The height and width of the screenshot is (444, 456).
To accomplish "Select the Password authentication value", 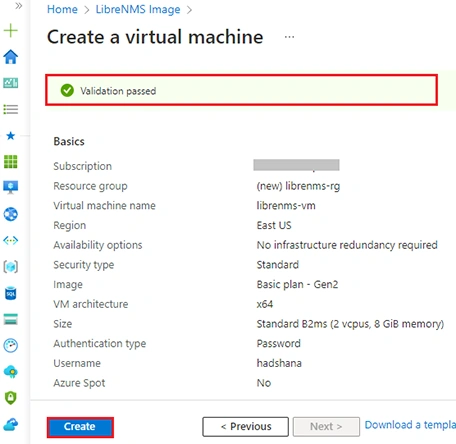I will click(x=279, y=343).
